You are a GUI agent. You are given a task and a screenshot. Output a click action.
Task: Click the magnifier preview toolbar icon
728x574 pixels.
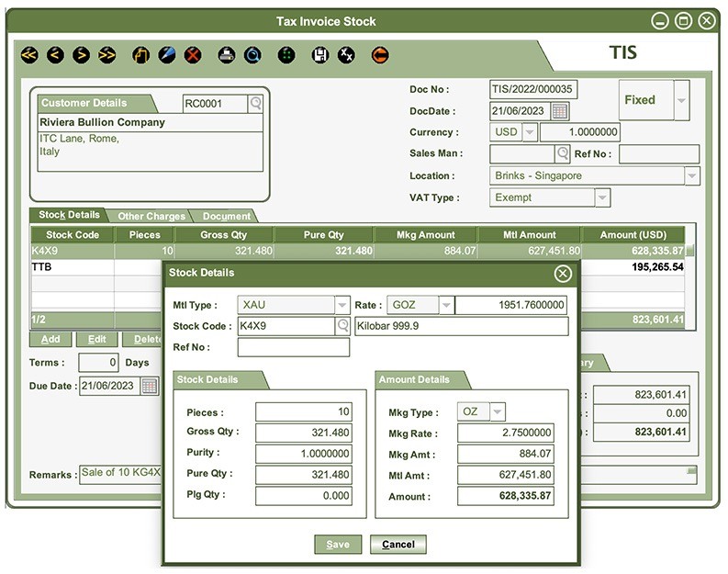pyautogui.click(x=252, y=55)
